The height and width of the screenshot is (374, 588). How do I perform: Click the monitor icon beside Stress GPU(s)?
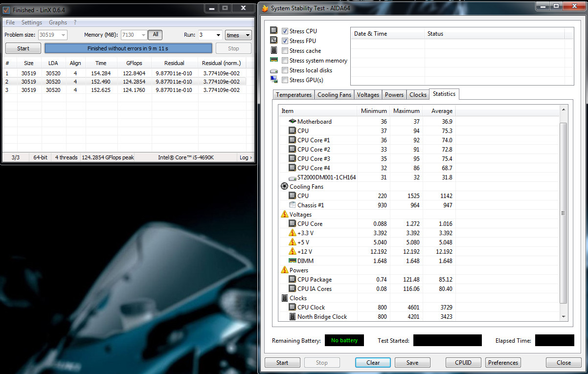(274, 80)
